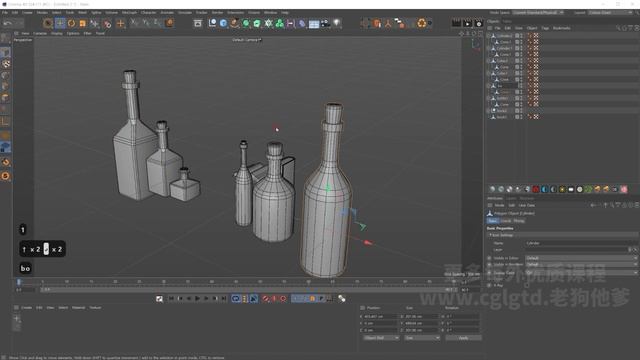Image resolution: width=640 pixels, height=360 pixels.
Task: Open the viewport Cameras menu
Action: click(40, 33)
